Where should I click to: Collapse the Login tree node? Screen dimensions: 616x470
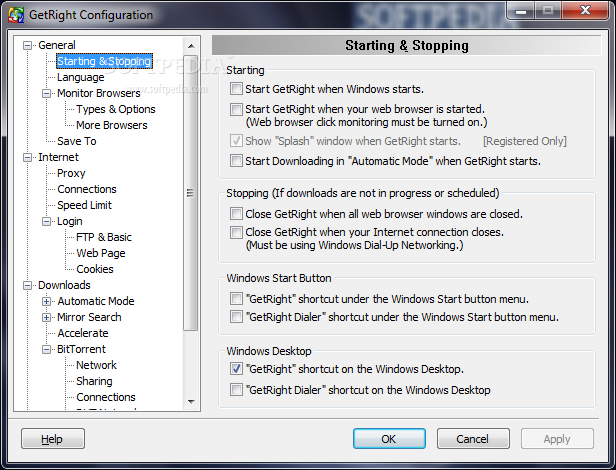pyautogui.click(x=46, y=221)
